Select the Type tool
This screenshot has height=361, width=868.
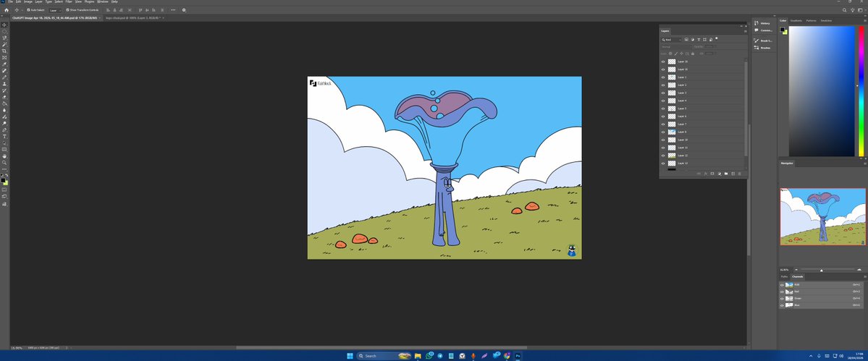pos(4,136)
